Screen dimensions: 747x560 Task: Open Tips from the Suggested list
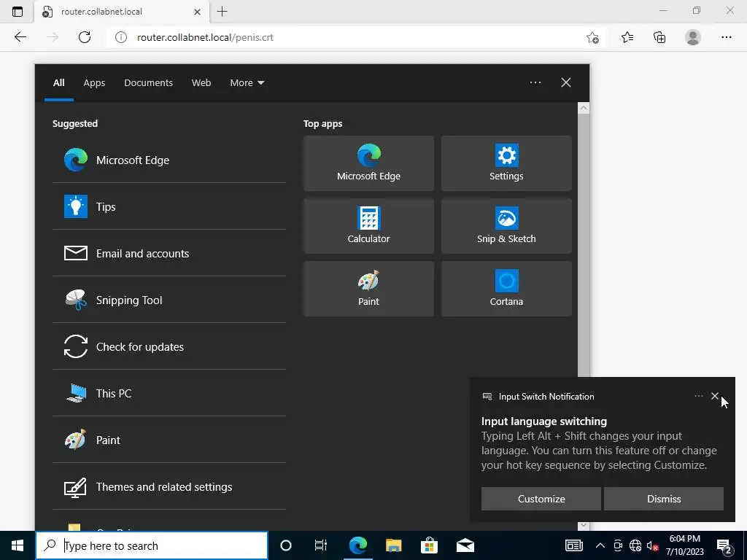(x=169, y=206)
